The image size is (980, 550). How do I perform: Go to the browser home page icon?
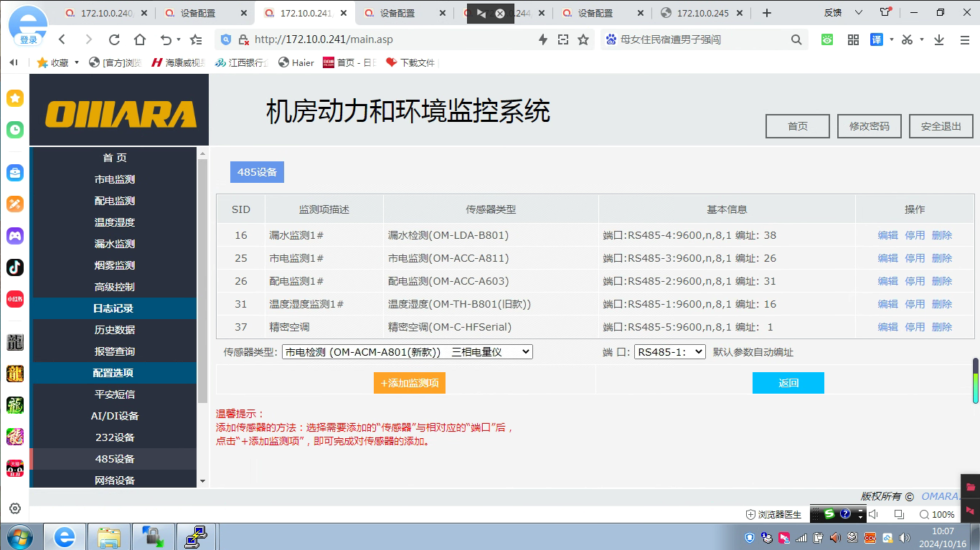tap(140, 39)
